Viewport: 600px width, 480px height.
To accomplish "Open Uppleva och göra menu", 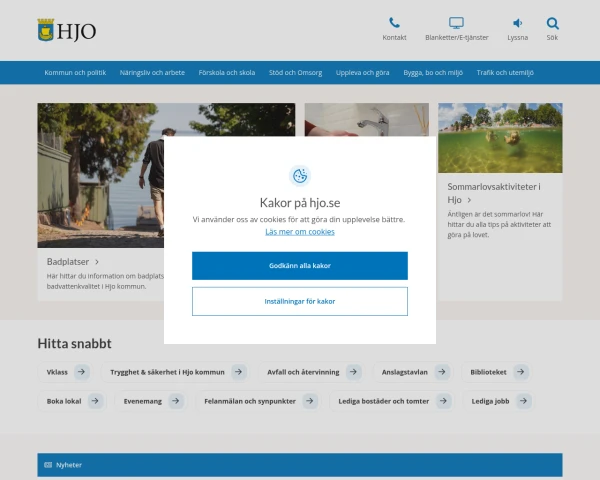I will point(362,72).
